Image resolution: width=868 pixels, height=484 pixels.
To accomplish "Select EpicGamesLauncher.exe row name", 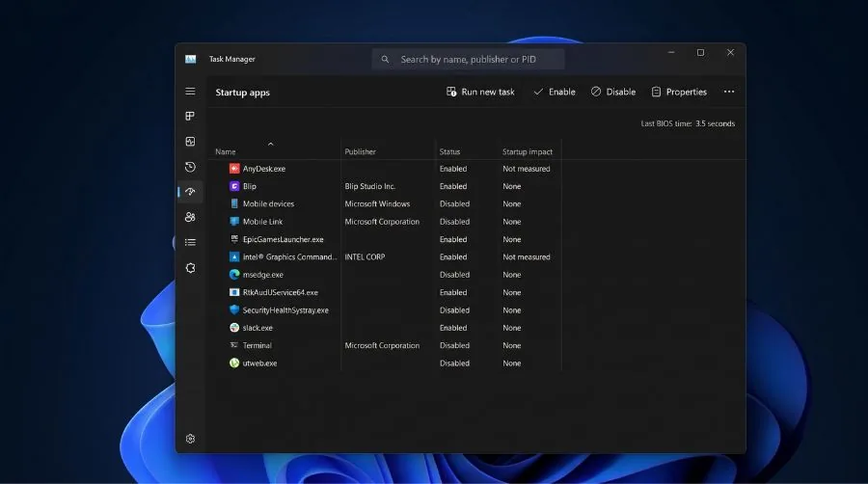I will click(x=283, y=239).
